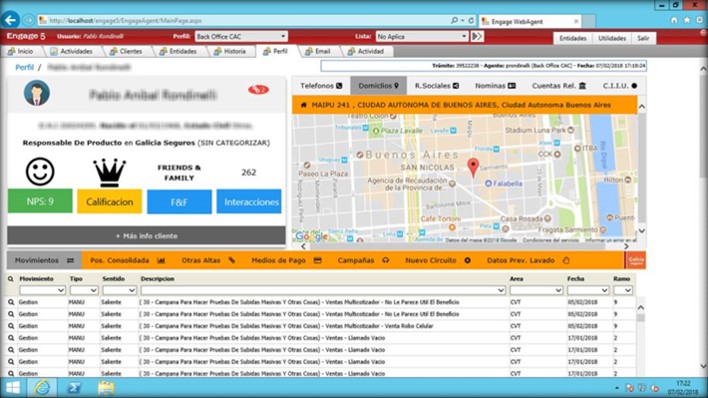This screenshot has width=708, height=398.
Task: Open the Perfil dropdown showing Back Office CAC
Action: coord(241,37)
